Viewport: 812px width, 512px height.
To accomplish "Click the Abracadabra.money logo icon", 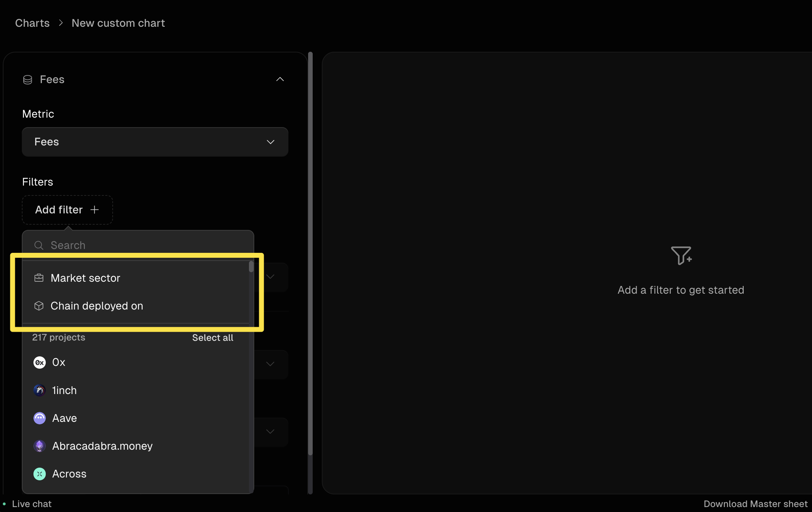I will [39, 446].
